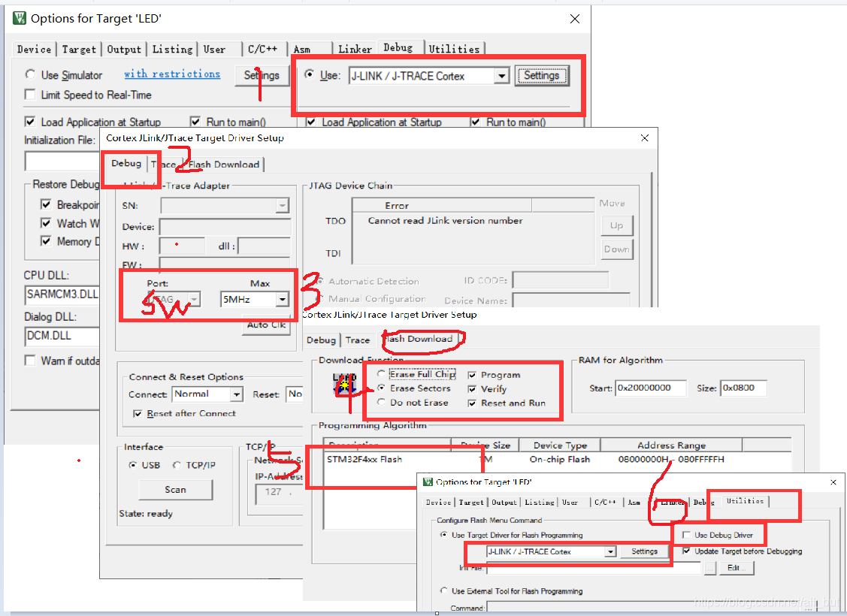
Task: Click the Keil icon in main Options title bar
Action: point(20,18)
